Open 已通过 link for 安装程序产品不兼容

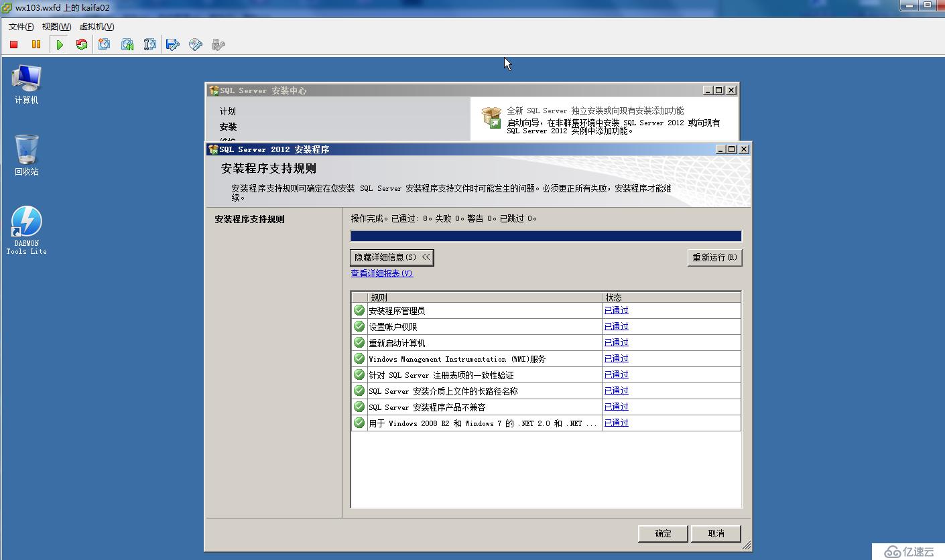[x=617, y=407]
